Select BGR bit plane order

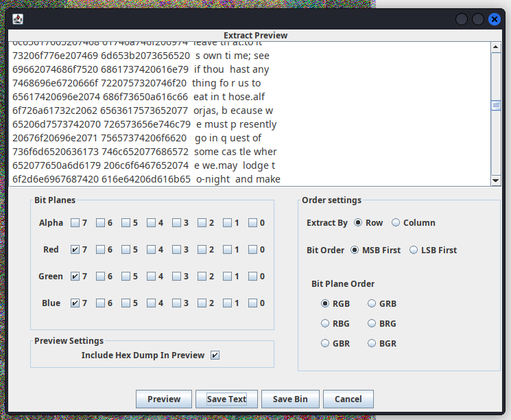[x=372, y=344]
